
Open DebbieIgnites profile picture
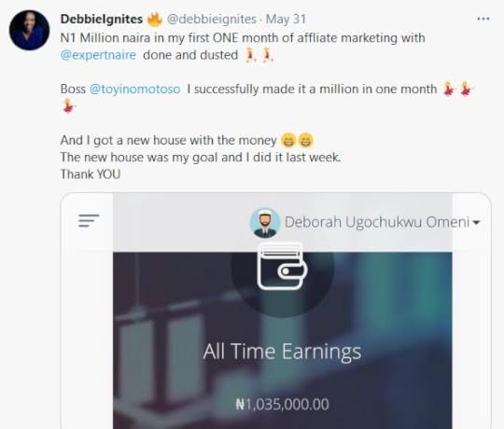29,30
